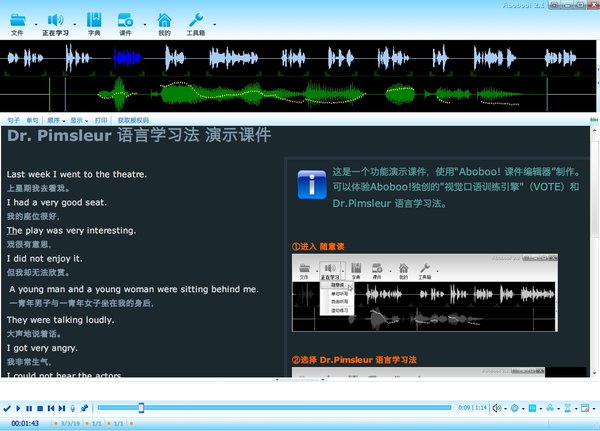Click sentence "I did not enjoy it."

[x=44, y=259]
